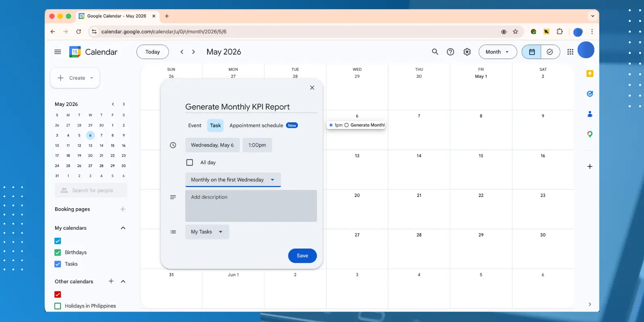Viewport: 644px width, 322px height.
Task: Open the settings gear menu
Action: click(467, 52)
